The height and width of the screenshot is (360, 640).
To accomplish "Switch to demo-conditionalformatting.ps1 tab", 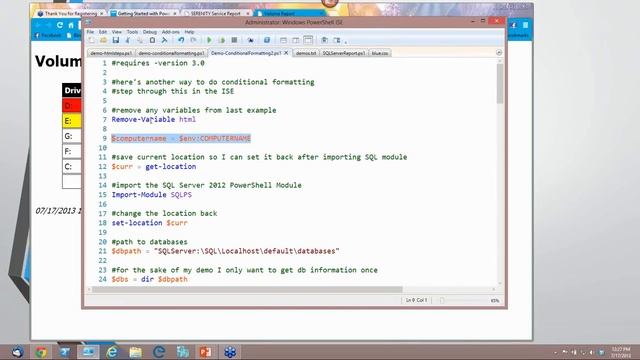I will [x=171, y=53].
